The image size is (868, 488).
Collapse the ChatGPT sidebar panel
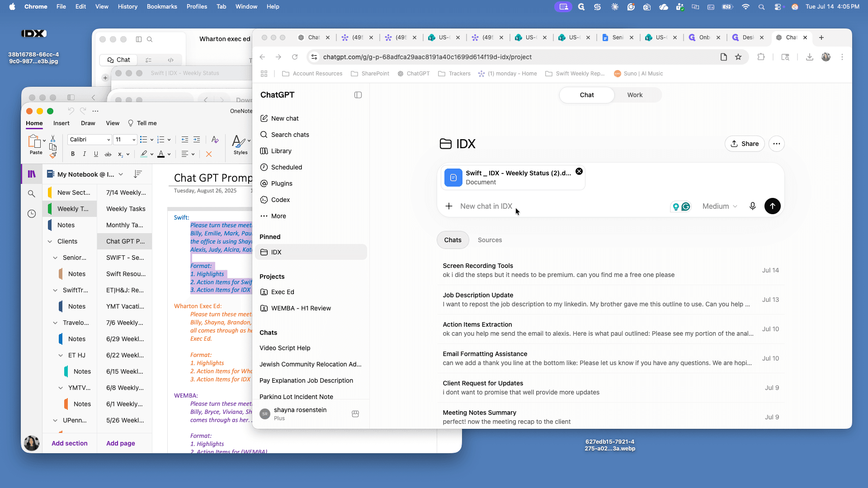point(358,95)
